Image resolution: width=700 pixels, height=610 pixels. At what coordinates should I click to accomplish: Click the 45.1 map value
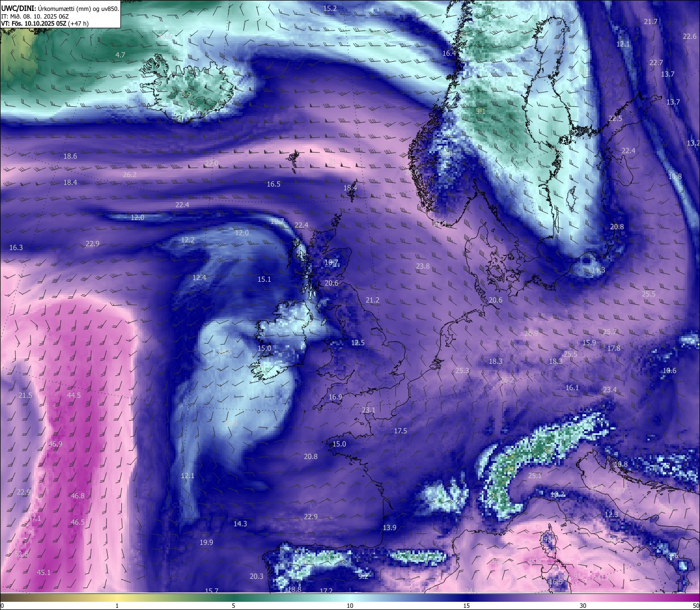pos(44,572)
